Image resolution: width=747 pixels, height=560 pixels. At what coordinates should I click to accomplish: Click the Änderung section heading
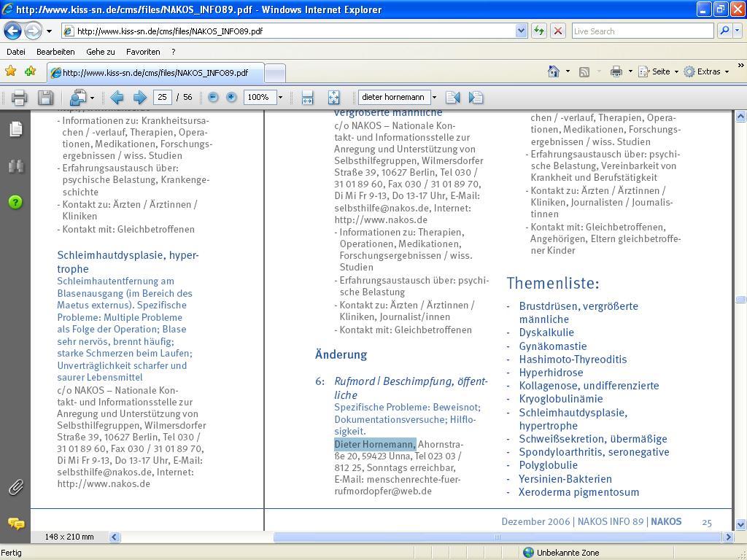pyautogui.click(x=341, y=354)
